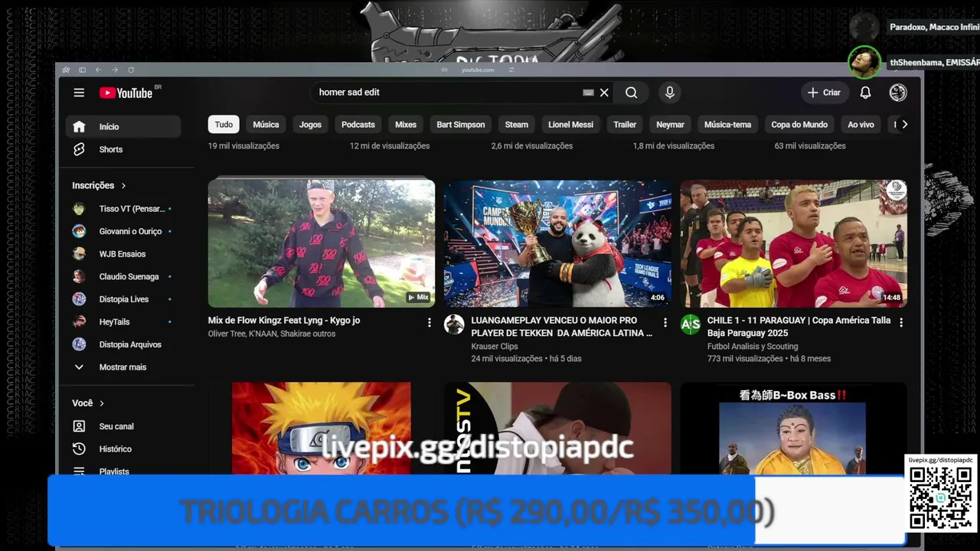Open WJB Ensaios subscription channel
Viewport: 980px width, 551px height.
(x=122, y=254)
